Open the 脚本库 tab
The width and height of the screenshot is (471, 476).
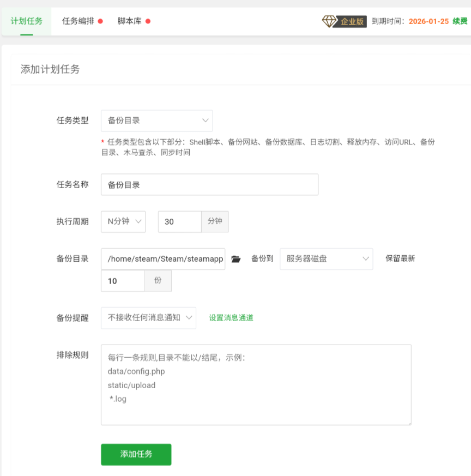(129, 21)
